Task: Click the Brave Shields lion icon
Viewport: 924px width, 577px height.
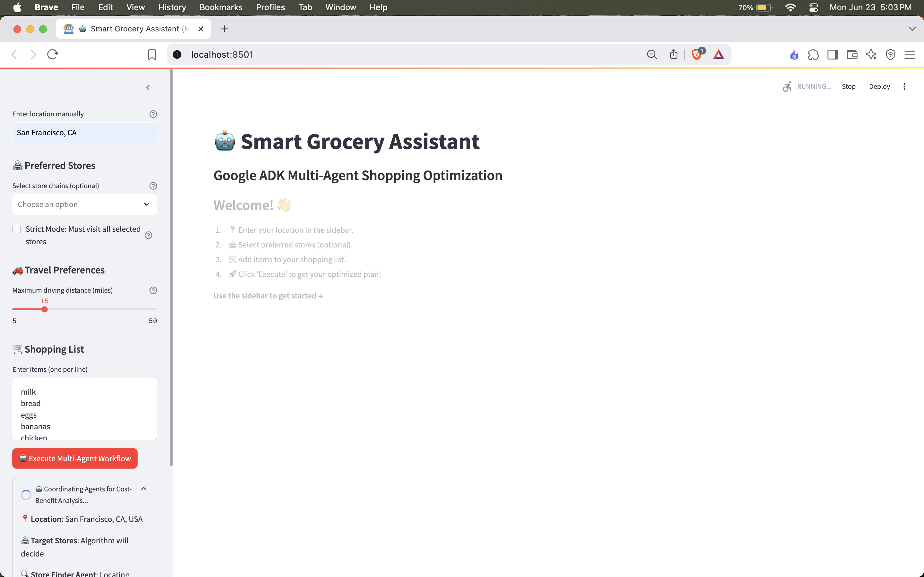Action: 697,54
